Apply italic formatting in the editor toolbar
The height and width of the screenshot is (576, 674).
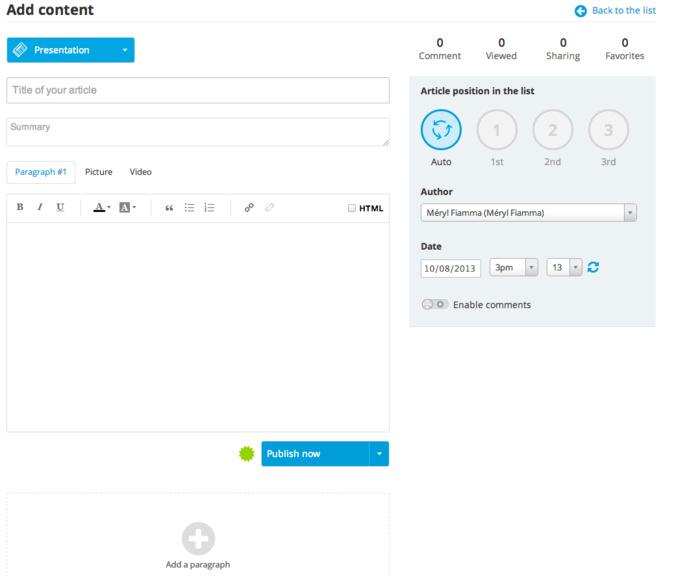click(x=40, y=208)
